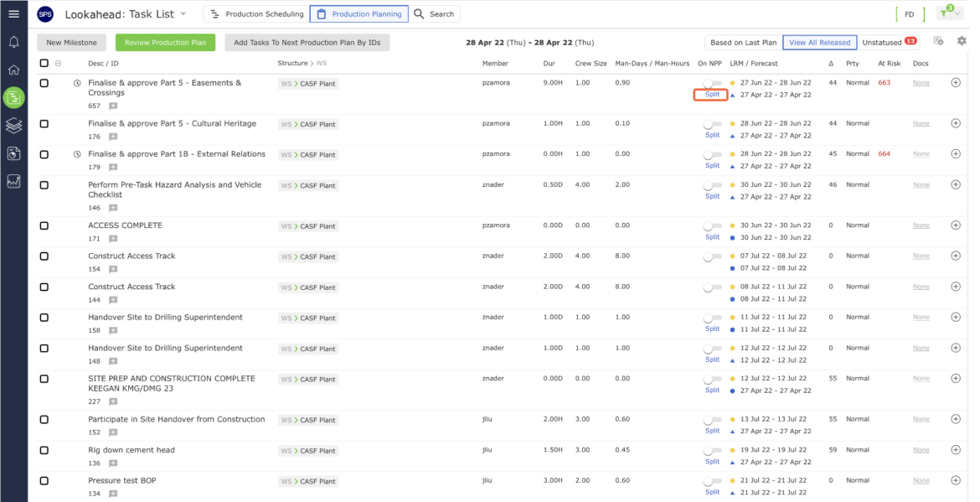Toggle On NPP for Easements & Crossings task
This screenshot has height=502, width=980.
(x=712, y=83)
